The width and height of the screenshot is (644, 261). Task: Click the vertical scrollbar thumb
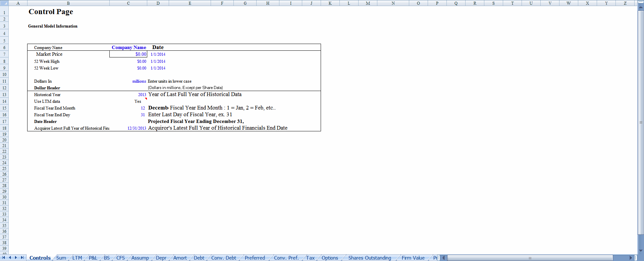click(641, 123)
